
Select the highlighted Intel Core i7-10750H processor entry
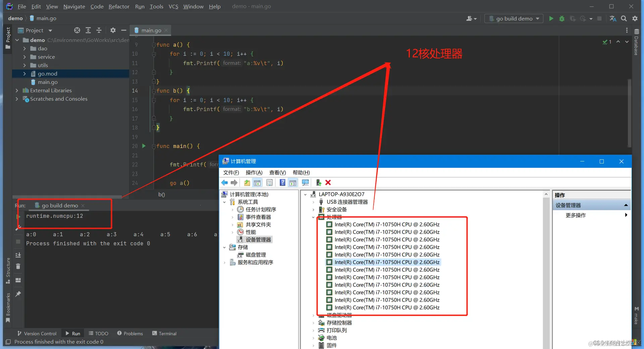point(384,262)
